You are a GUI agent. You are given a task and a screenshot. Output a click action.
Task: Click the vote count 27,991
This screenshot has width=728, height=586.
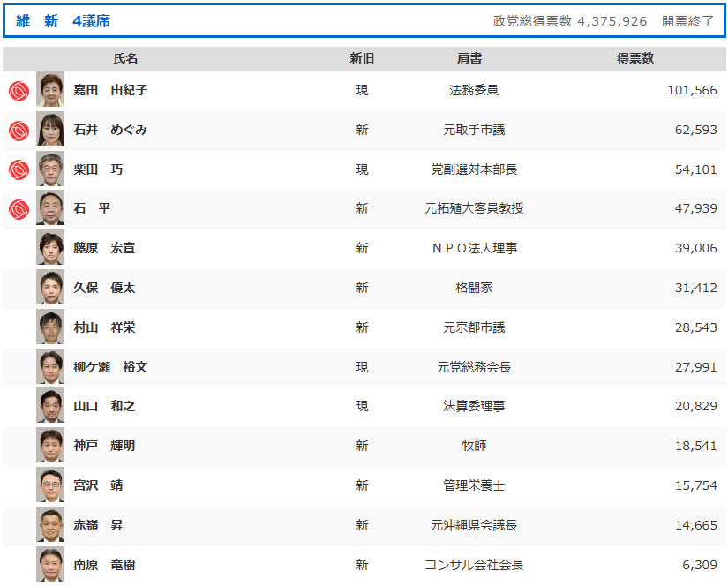pyautogui.click(x=696, y=367)
